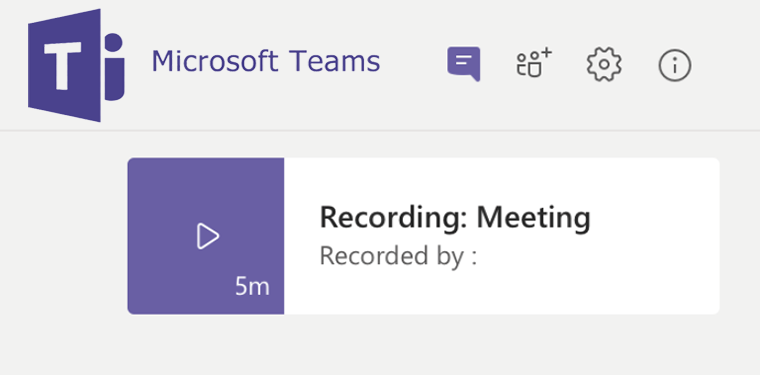
Task: Show meeting info via the circled i icon
Action: coord(675,64)
